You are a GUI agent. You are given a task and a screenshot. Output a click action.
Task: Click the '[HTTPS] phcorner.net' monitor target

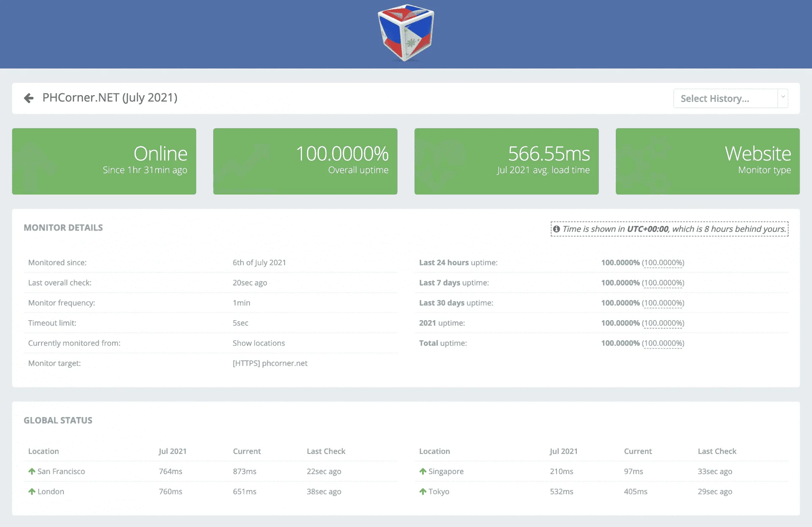pos(270,363)
